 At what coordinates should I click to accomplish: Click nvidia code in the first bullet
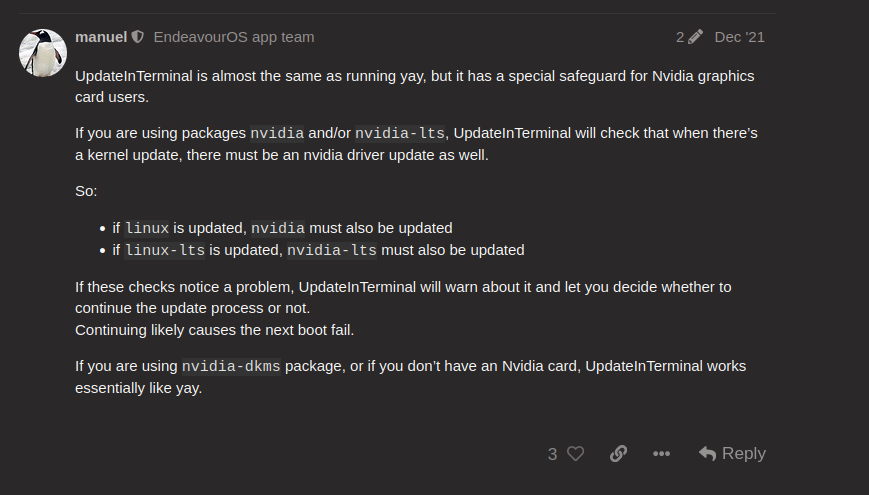pos(278,228)
